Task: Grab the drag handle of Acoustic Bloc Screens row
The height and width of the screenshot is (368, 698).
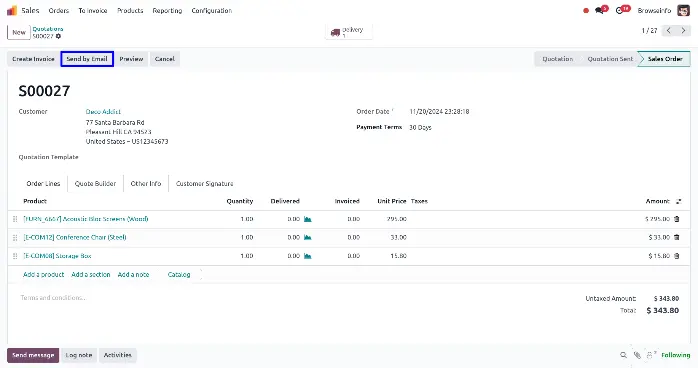Action: pyautogui.click(x=15, y=219)
